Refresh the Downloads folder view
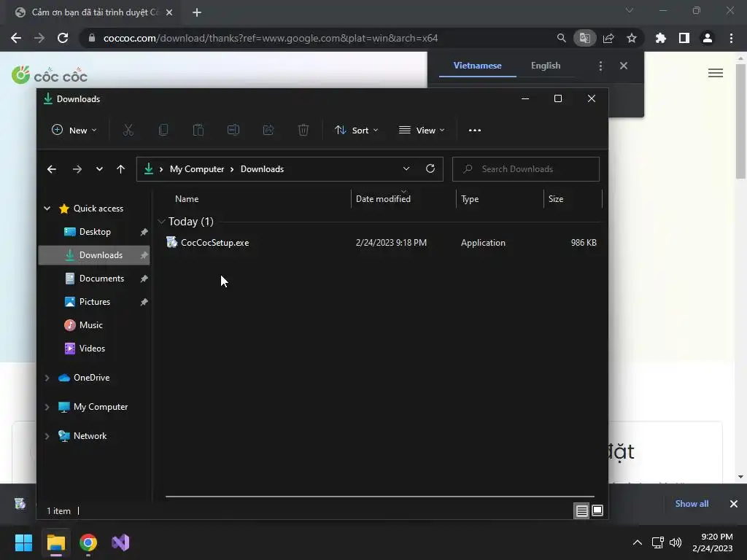This screenshot has height=560, width=747. (430, 168)
